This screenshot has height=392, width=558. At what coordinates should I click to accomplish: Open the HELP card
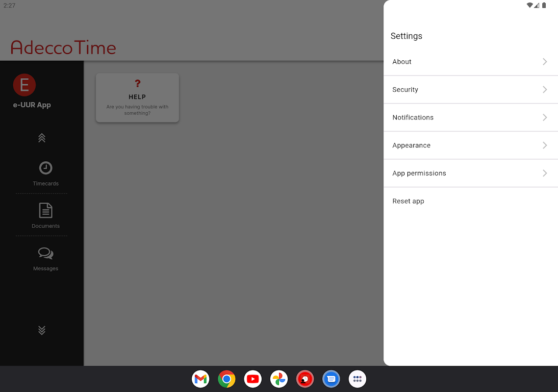tap(137, 98)
